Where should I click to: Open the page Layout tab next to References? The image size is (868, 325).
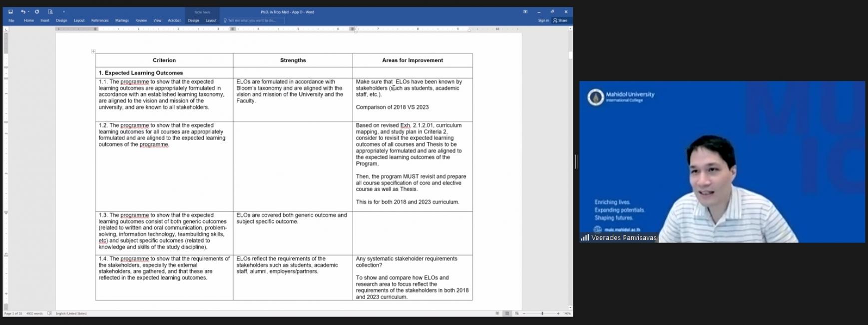[79, 20]
